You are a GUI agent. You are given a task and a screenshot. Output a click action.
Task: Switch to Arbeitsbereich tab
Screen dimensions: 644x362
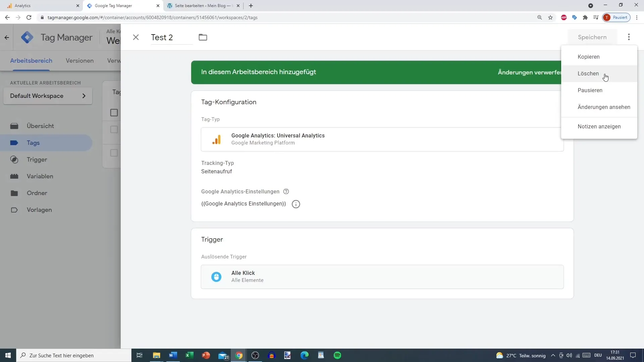(31, 61)
